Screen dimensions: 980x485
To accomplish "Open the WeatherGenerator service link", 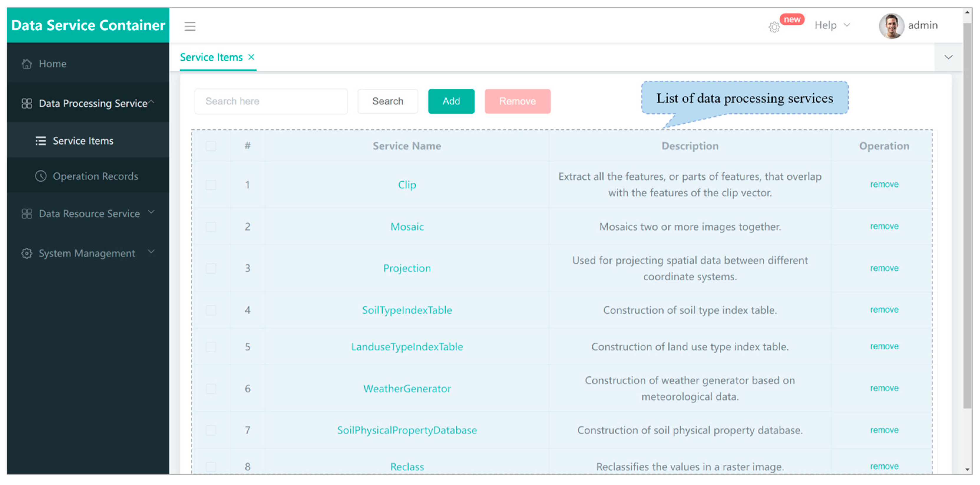I will click(407, 388).
